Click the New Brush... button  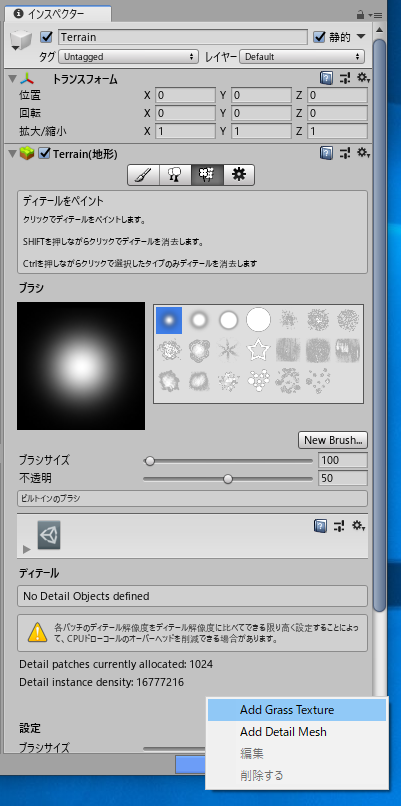[333, 440]
